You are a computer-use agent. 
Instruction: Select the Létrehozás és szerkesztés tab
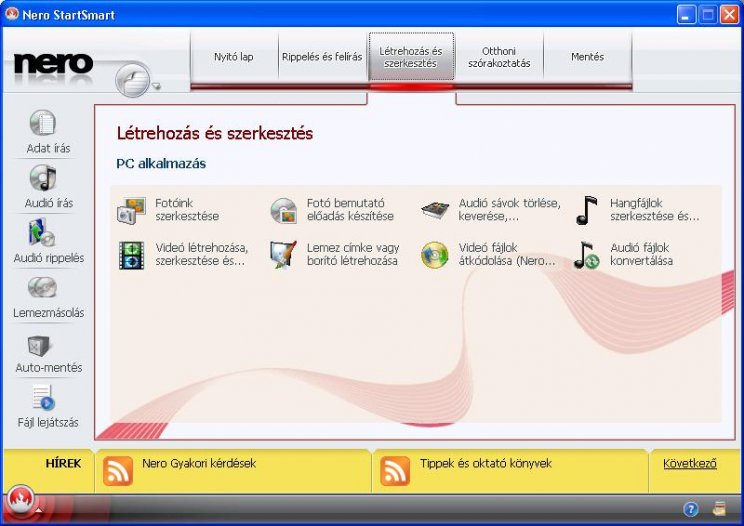(411, 57)
